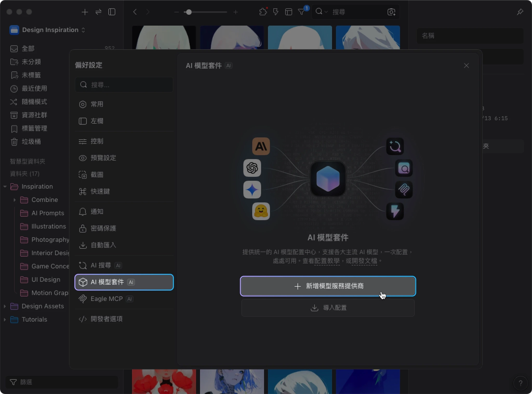Viewport: 532px width, 394px height.
Task: Expand the Combine folder
Action: [15, 200]
